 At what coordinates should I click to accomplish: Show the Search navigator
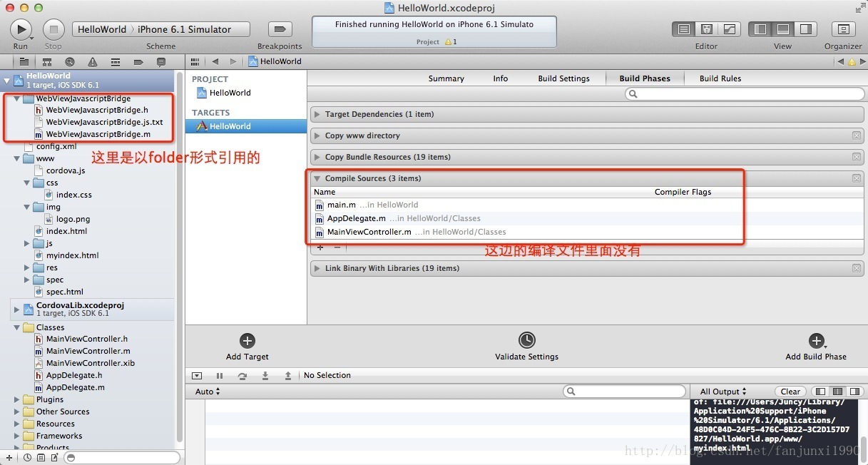pyautogui.click(x=70, y=62)
